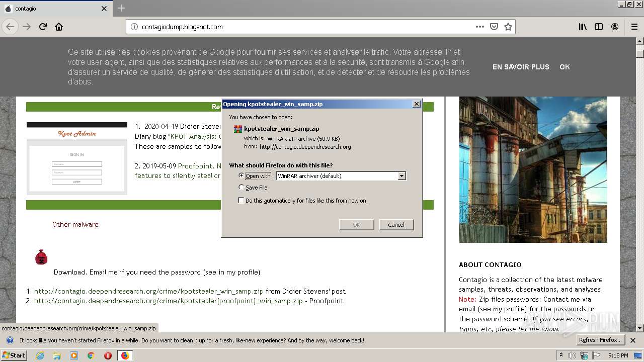Open Internet Explorer from the taskbar
644x362 pixels.
pyautogui.click(x=40, y=355)
